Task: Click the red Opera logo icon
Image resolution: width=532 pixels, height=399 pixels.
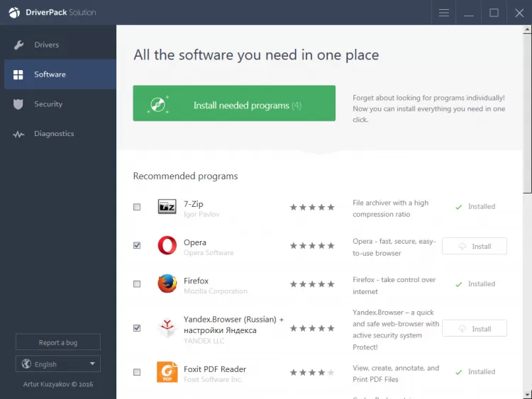Action: (167, 246)
